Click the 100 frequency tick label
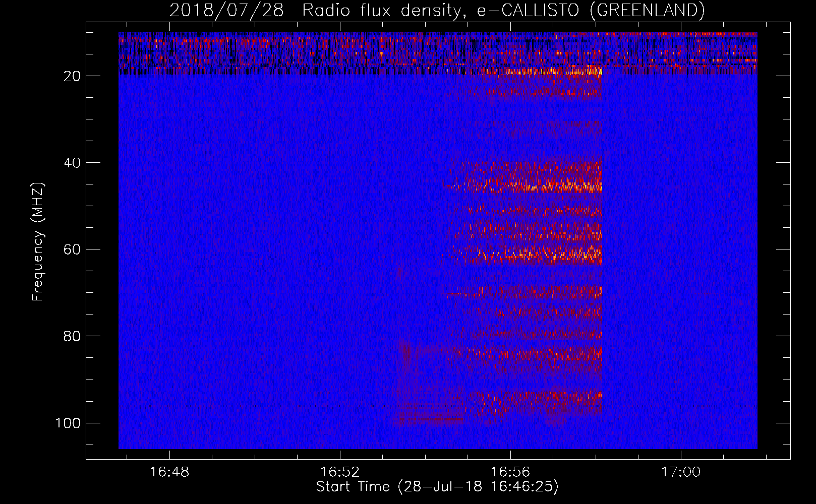The height and width of the screenshot is (504, 816). coord(68,423)
